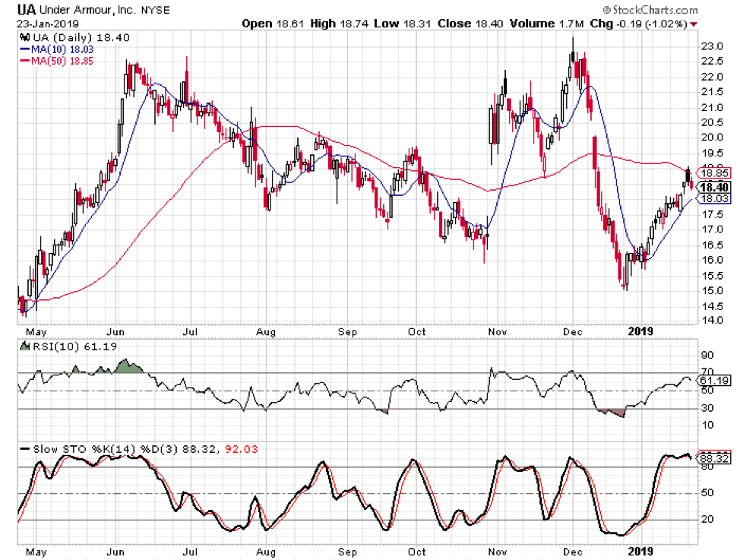The image size is (740, 560).
Task: Click the blue-boxed 18.03 price axis tag
Action: click(714, 198)
